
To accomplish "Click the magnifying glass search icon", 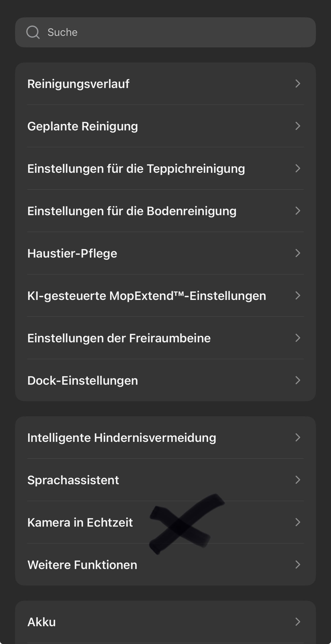I will point(33,32).
